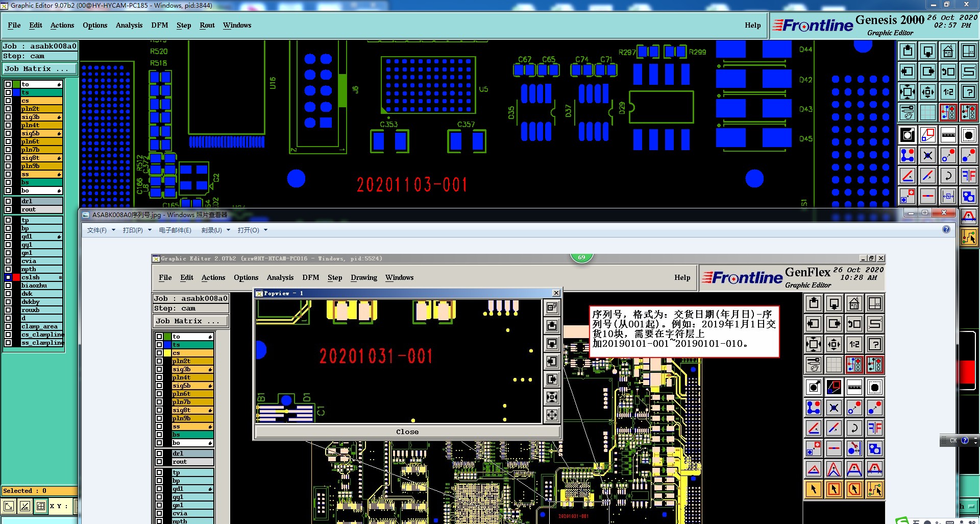Click the Job Matrix ... button
980x524 pixels.
coord(39,68)
